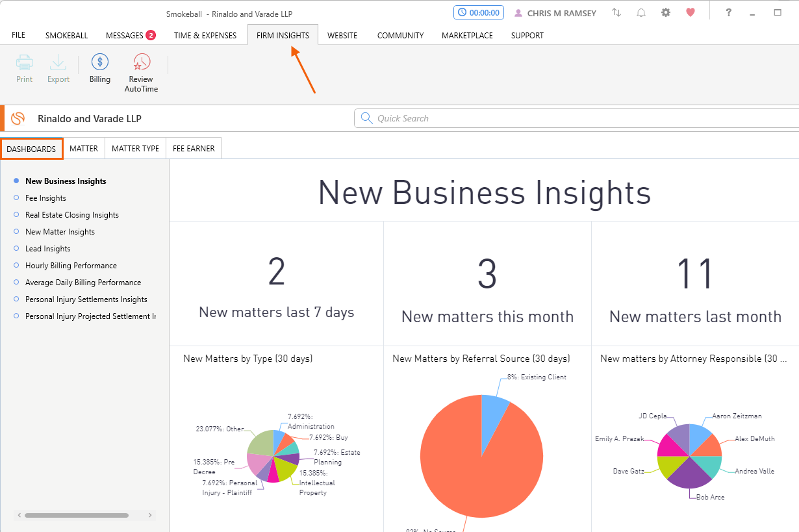Click the notification bell icon
This screenshot has width=799, height=532.
[x=641, y=12]
